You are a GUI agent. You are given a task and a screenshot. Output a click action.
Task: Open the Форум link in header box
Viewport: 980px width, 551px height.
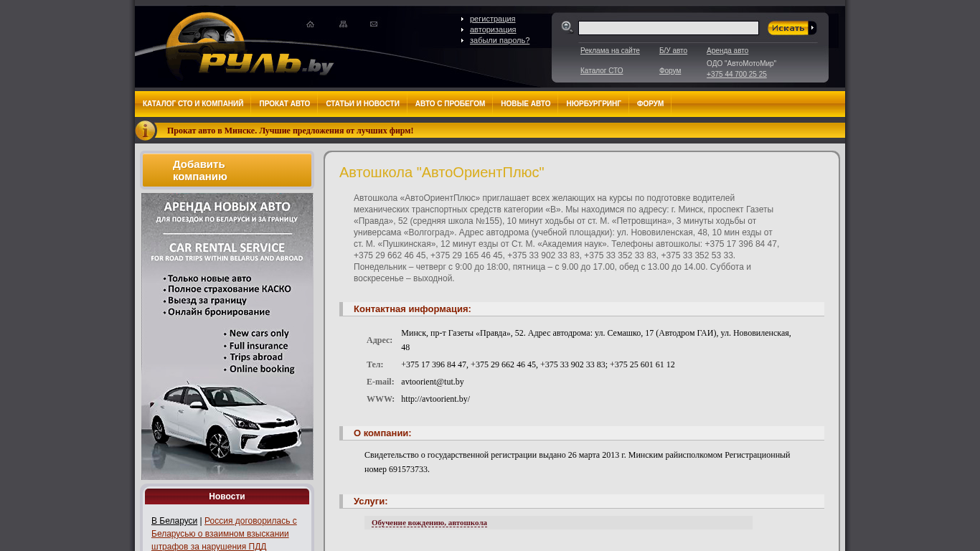[670, 71]
